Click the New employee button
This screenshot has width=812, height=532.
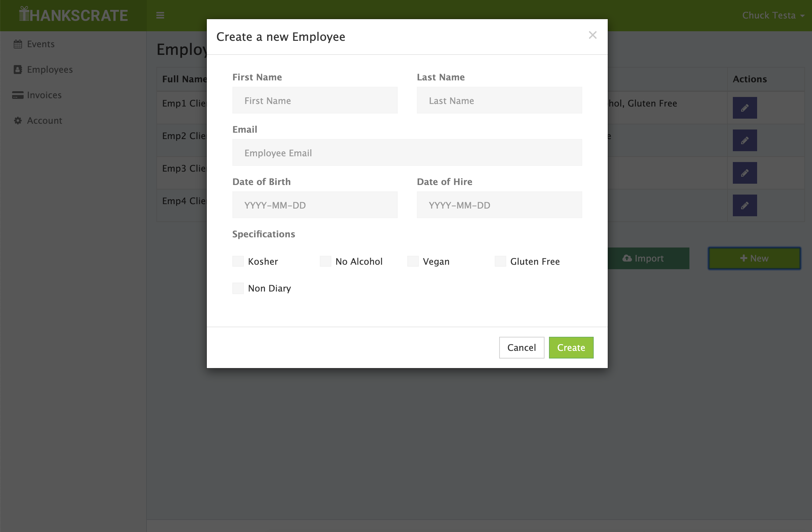754,258
